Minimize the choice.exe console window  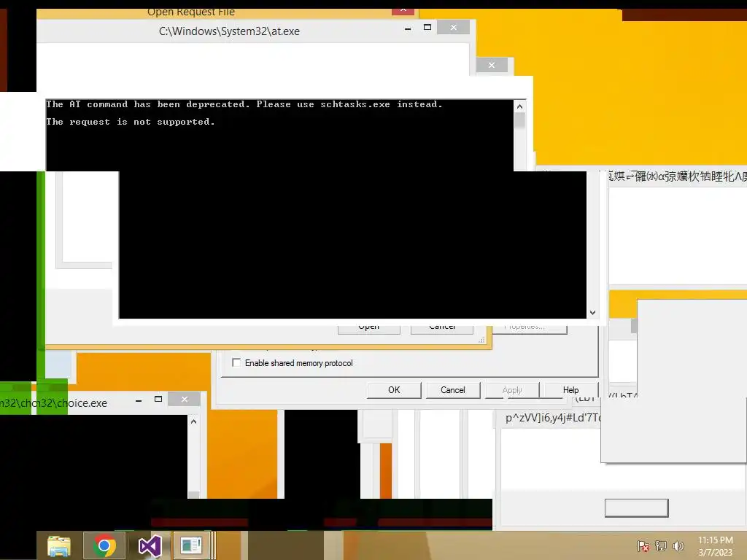coord(139,400)
